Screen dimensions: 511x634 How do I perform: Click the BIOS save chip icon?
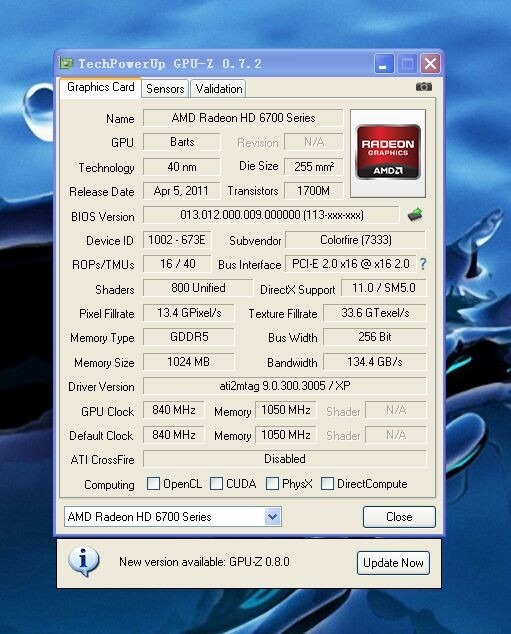[415, 214]
